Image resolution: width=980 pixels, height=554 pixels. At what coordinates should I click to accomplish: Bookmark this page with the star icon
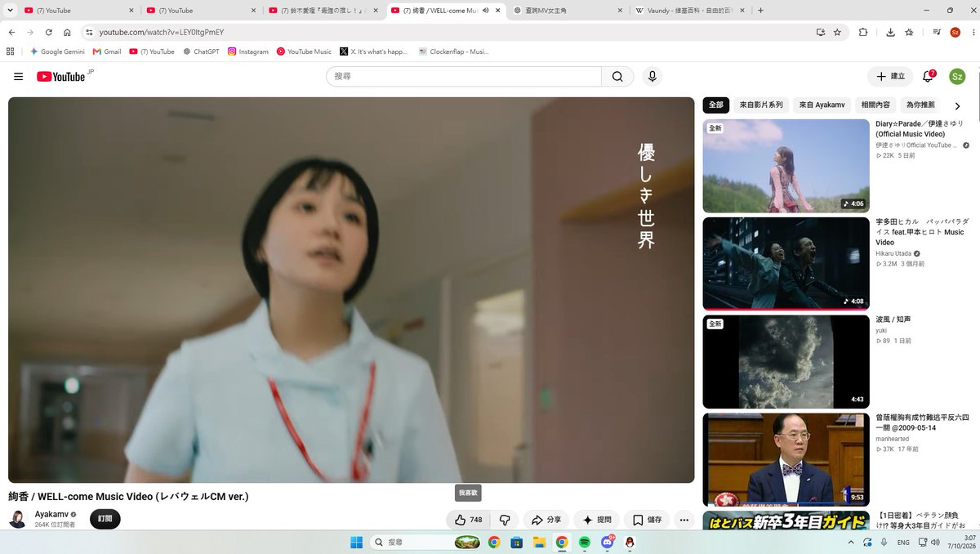tap(837, 32)
